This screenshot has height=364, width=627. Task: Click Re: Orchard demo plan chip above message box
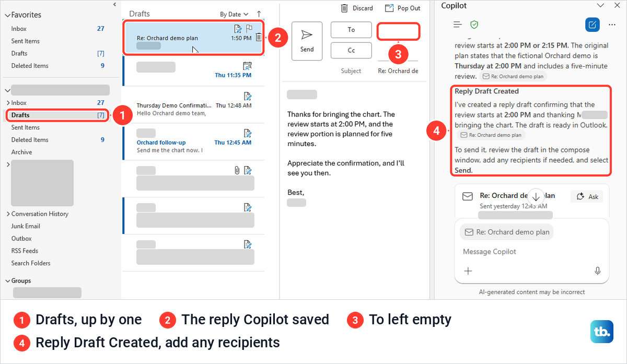click(507, 232)
